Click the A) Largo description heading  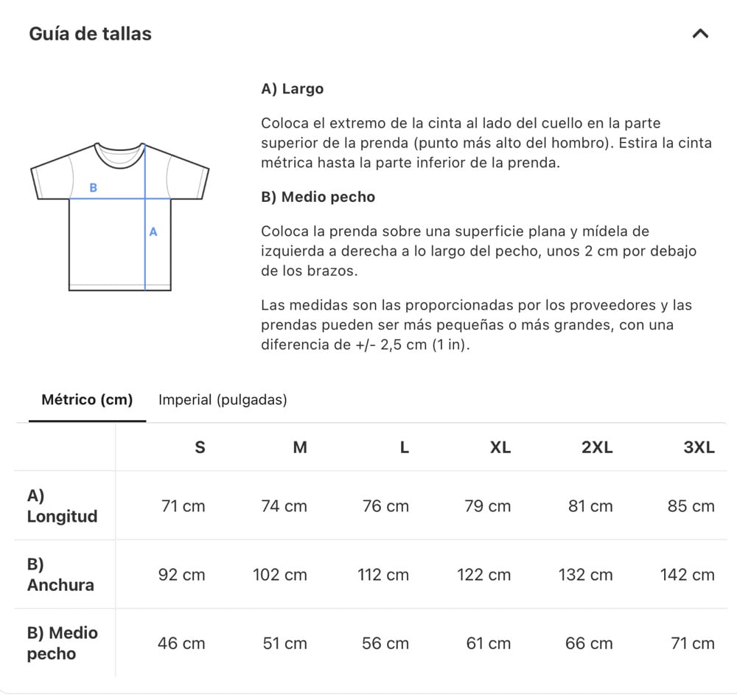293,89
